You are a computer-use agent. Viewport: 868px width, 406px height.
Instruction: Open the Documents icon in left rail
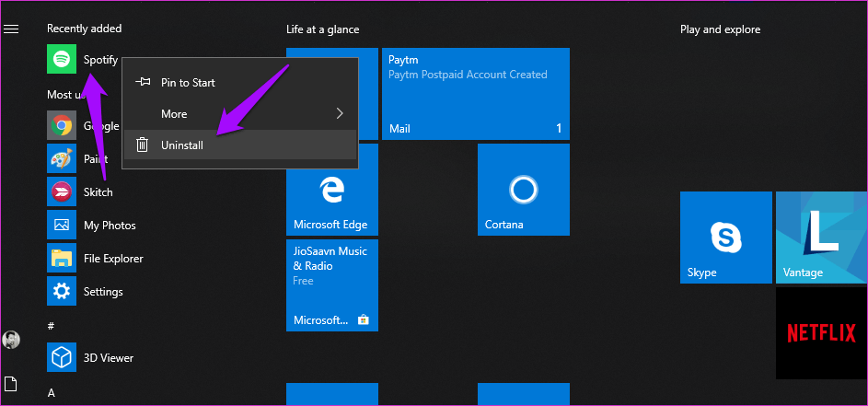pos(11,383)
